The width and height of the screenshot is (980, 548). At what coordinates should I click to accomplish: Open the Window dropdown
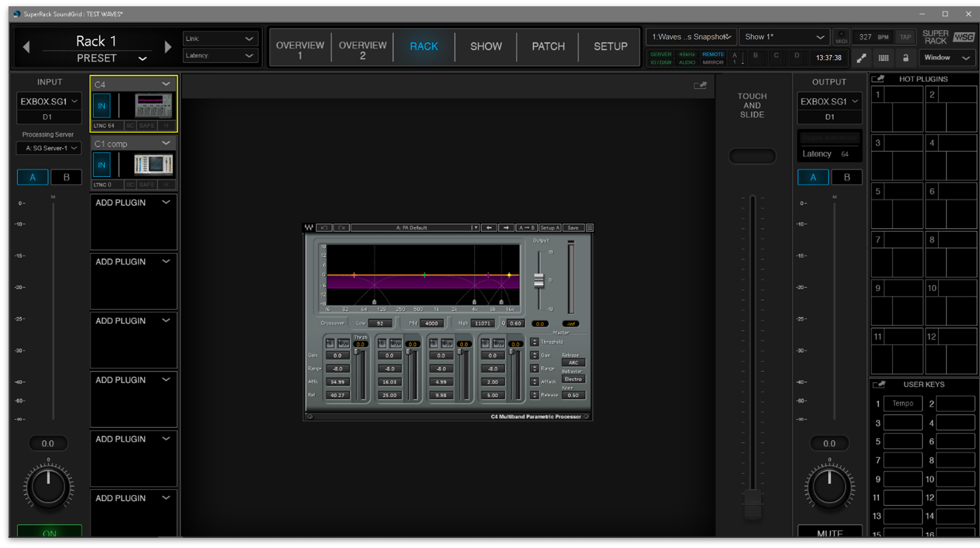(x=947, y=58)
